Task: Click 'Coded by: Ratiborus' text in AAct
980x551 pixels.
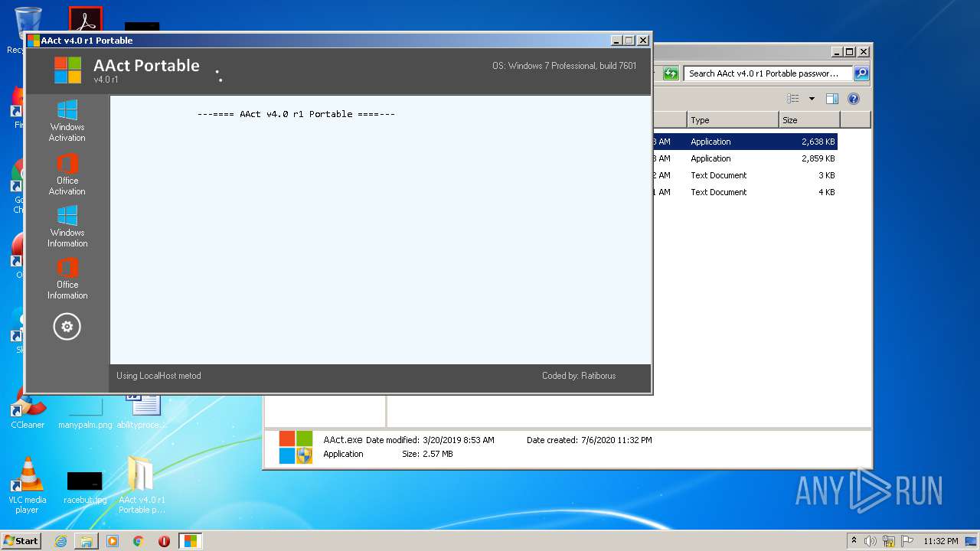Action: [x=579, y=376]
